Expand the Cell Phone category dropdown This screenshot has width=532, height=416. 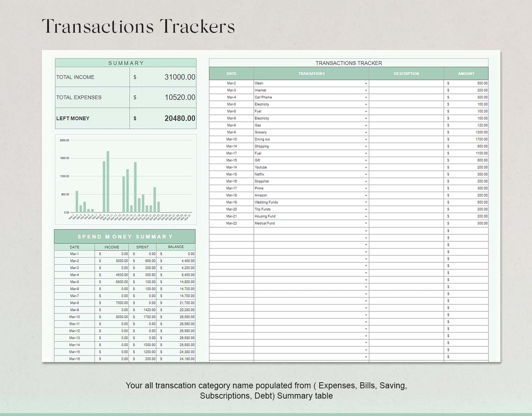click(x=366, y=97)
